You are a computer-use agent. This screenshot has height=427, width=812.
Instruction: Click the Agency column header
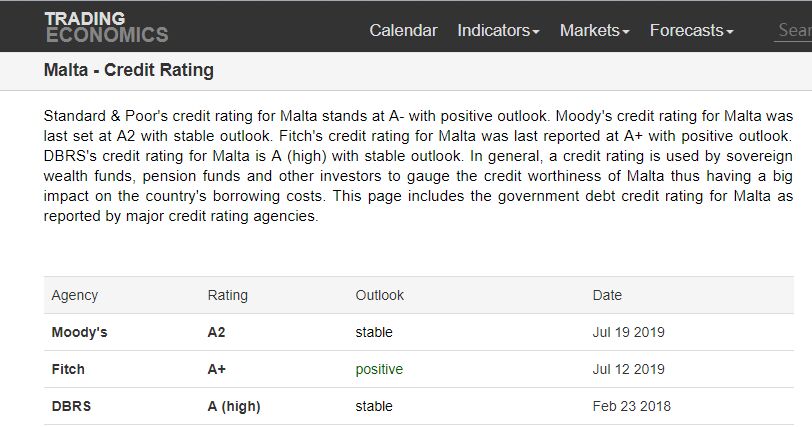(75, 295)
